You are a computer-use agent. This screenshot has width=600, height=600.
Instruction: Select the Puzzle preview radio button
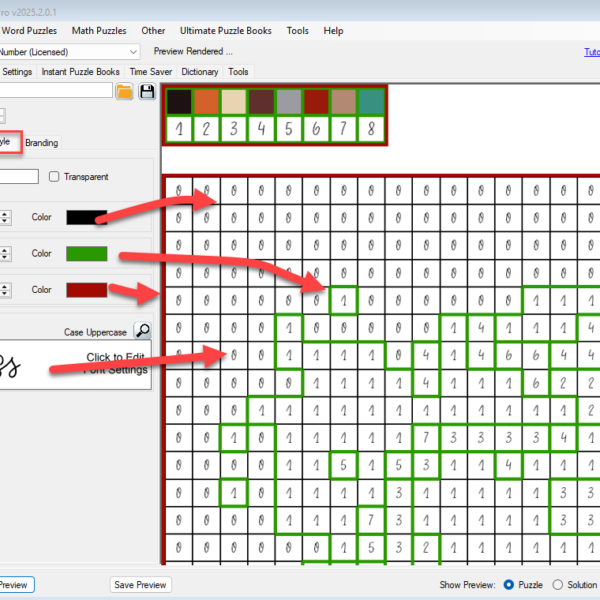(x=510, y=584)
